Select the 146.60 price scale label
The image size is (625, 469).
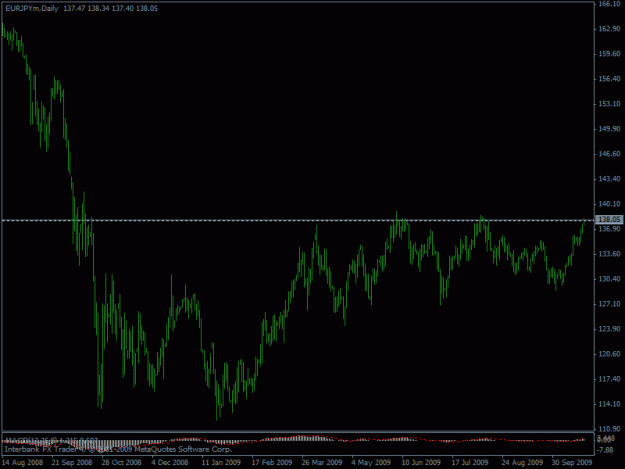point(609,154)
